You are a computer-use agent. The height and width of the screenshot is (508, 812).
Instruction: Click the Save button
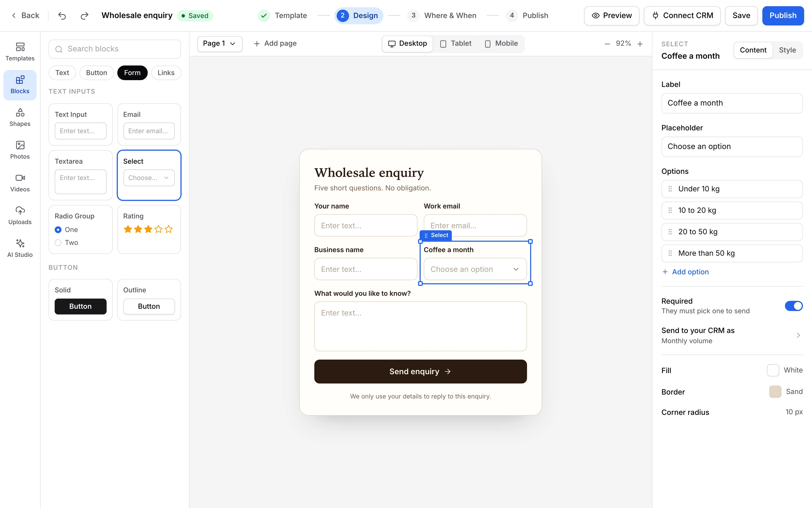click(x=741, y=16)
